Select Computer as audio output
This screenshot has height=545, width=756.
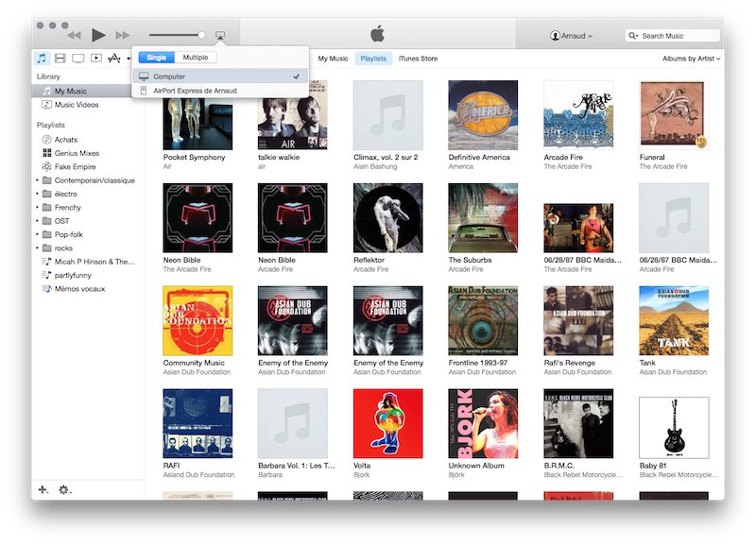(220, 77)
